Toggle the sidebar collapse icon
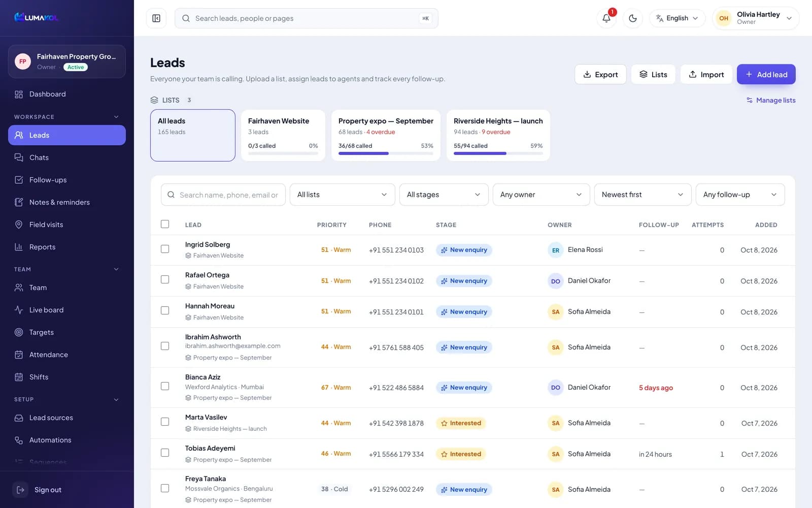This screenshot has width=812, height=508. pyautogui.click(x=156, y=18)
